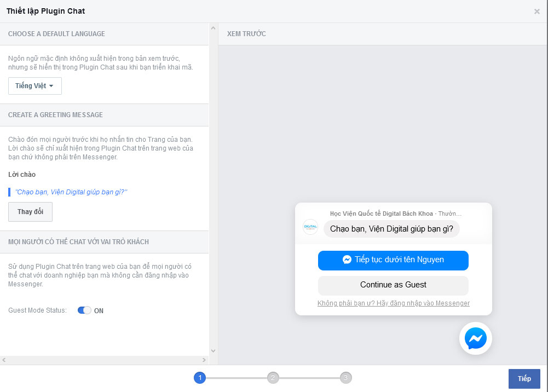Click left arrow of horizontal scrollbar
548x392 pixels.
(x=4, y=360)
